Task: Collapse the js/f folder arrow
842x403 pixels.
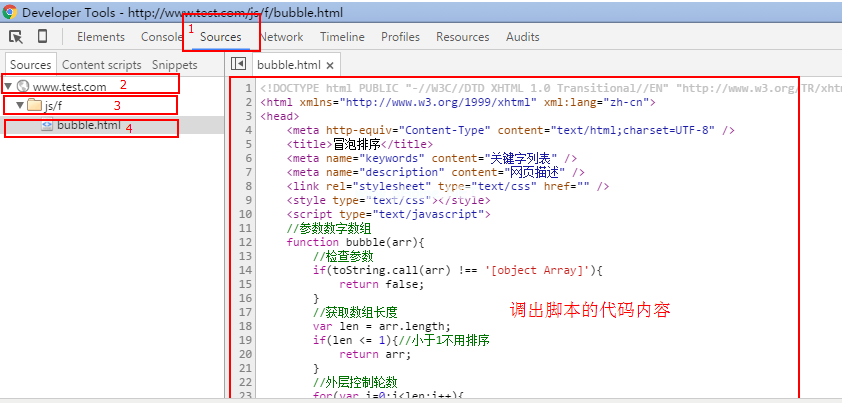Action: point(19,105)
